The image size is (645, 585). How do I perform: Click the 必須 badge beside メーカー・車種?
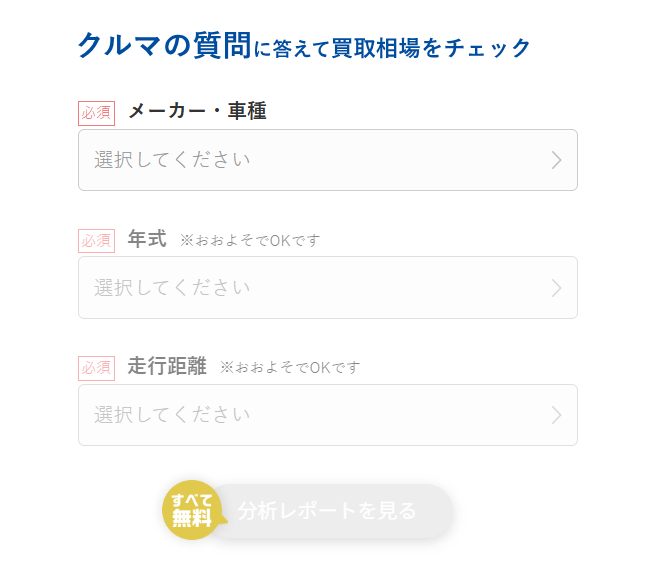[x=97, y=113]
